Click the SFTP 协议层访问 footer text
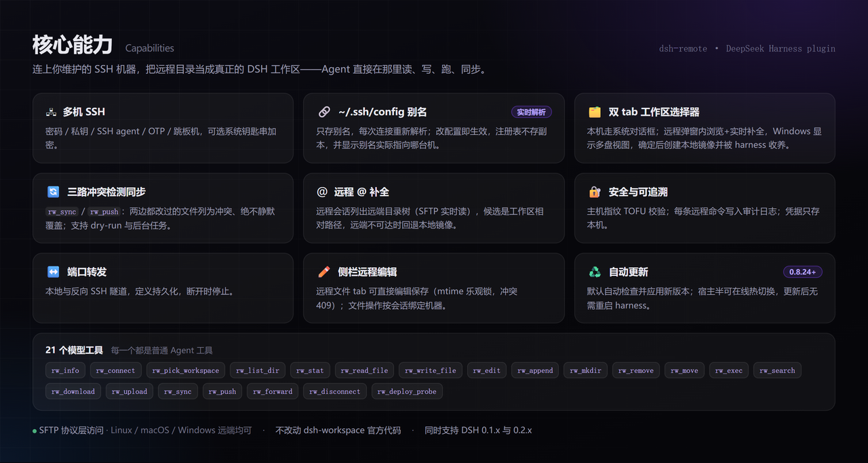This screenshot has width=868, height=463. [x=72, y=430]
